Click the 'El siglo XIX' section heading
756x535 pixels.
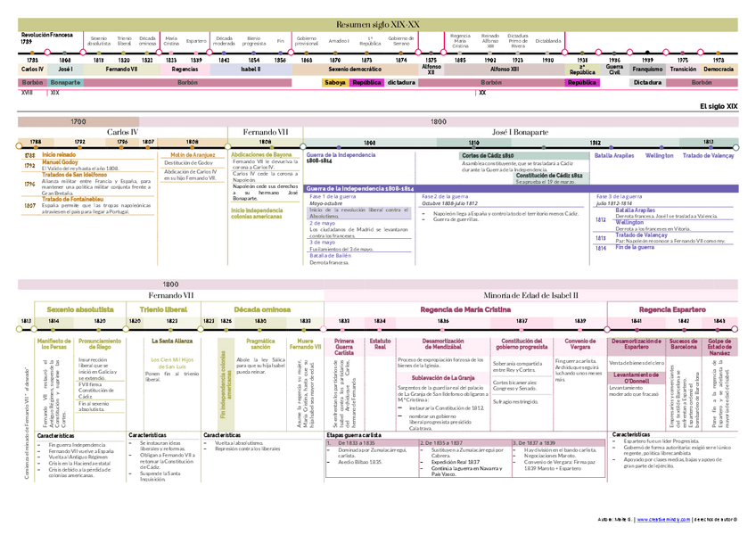[719, 106]
